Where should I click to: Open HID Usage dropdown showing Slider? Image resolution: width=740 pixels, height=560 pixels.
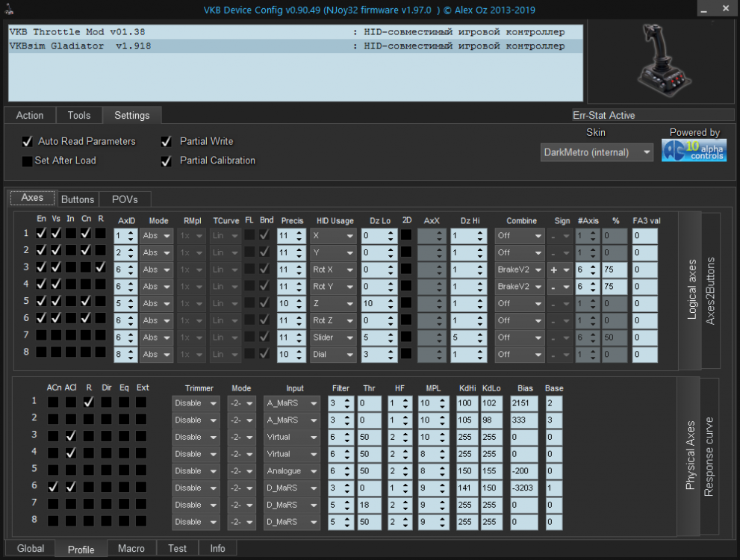point(333,337)
